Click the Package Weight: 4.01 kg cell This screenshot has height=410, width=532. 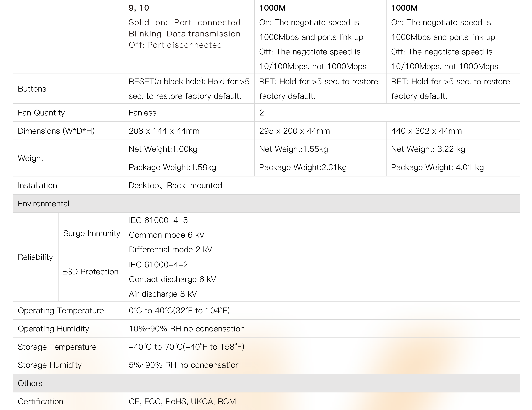click(x=437, y=167)
